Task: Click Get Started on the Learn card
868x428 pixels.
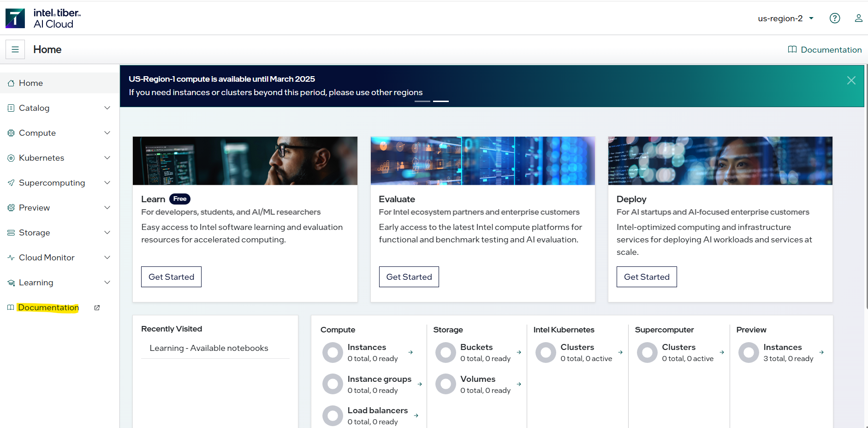Action: click(171, 277)
